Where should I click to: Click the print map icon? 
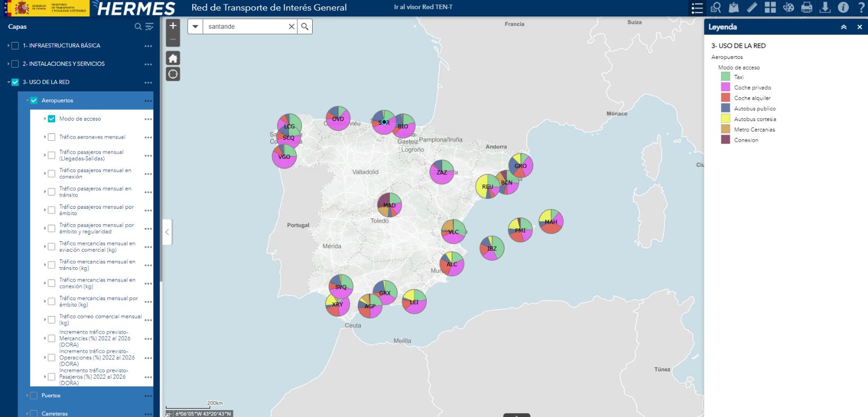click(x=806, y=7)
